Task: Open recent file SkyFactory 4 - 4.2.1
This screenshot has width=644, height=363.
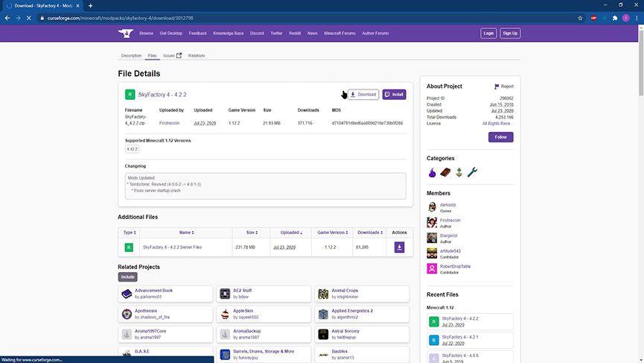Action: (x=460, y=337)
